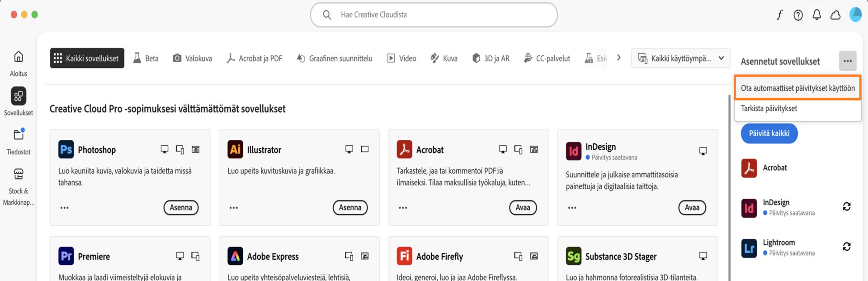Click Asenna button for Illustrator
The image size is (868, 281).
coord(350,208)
